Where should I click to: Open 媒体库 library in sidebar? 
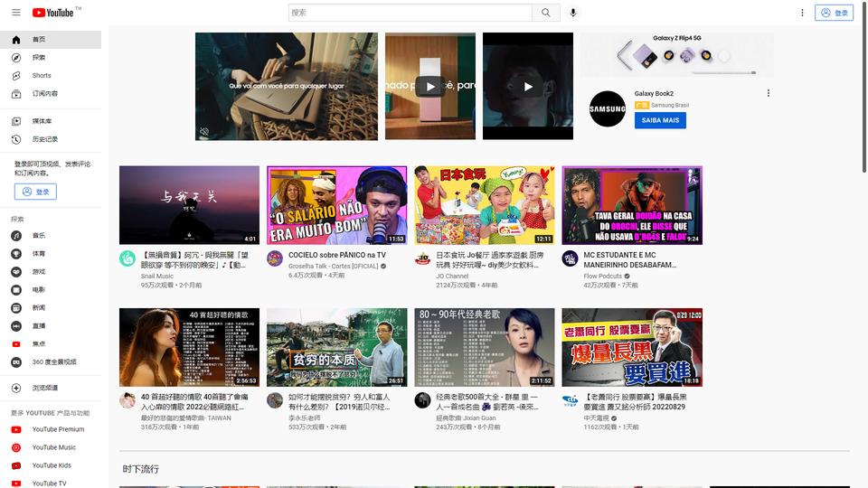click(x=51, y=121)
